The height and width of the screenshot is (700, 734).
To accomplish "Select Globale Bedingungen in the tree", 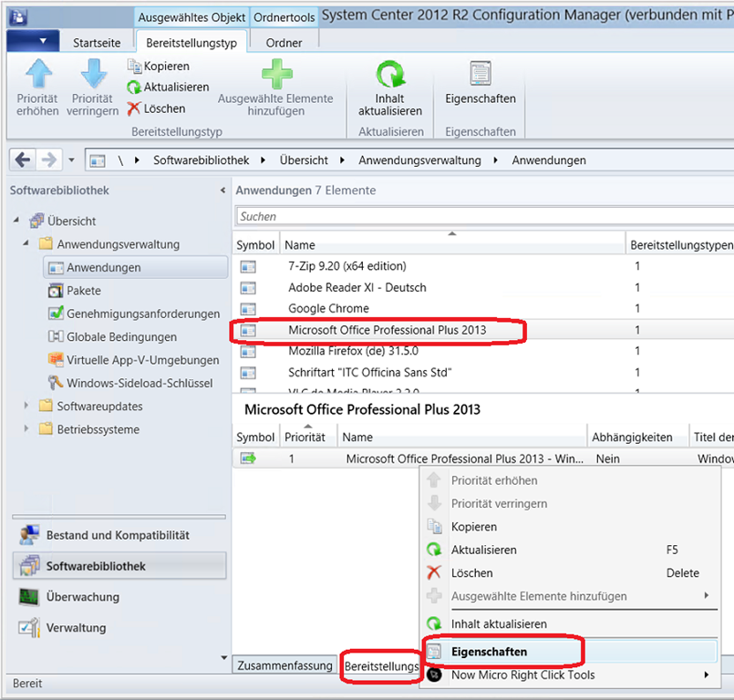I will pyautogui.click(x=112, y=337).
